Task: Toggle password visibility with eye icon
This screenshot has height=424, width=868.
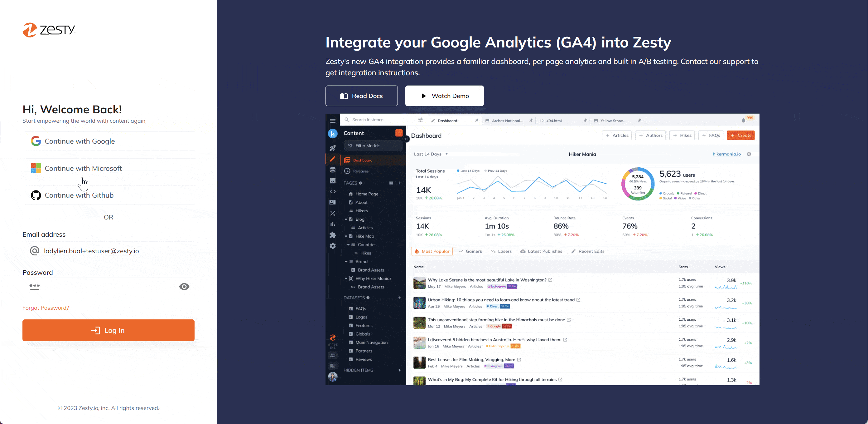Action: (x=185, y=287)
